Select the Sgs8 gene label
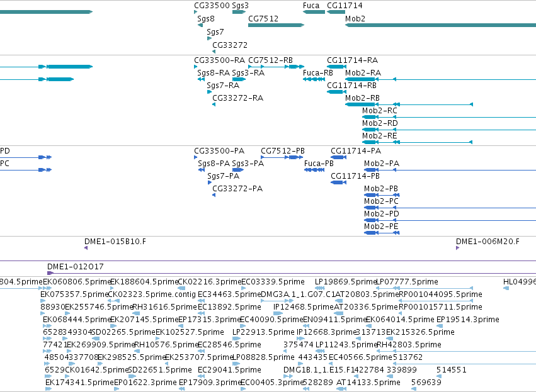536x392 pixels. (x=206, y=18)
